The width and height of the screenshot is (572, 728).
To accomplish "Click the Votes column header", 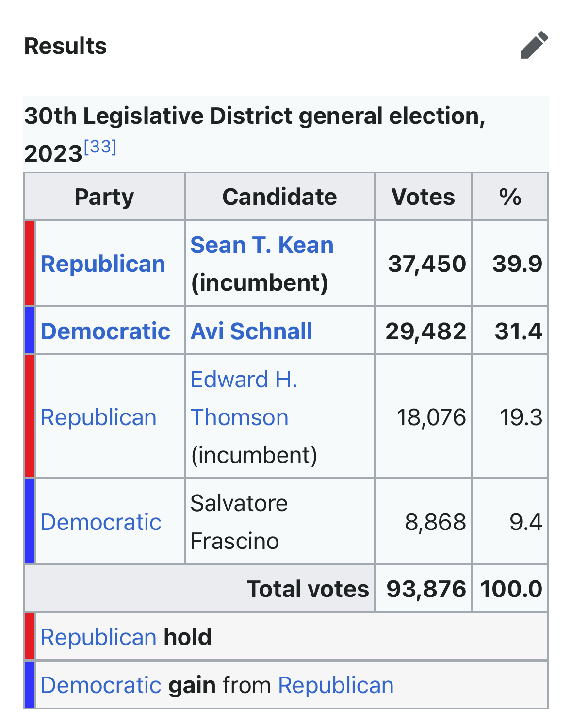I will [423, 197].
